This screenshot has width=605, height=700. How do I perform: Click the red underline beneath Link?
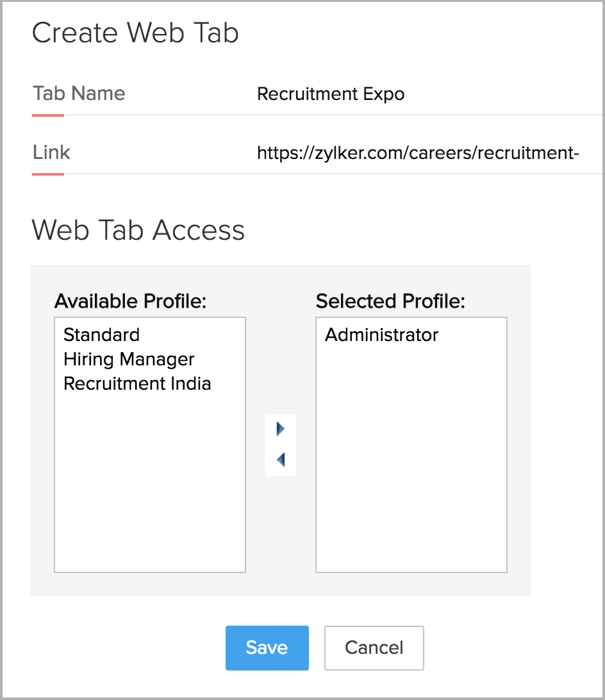(48, 174)
